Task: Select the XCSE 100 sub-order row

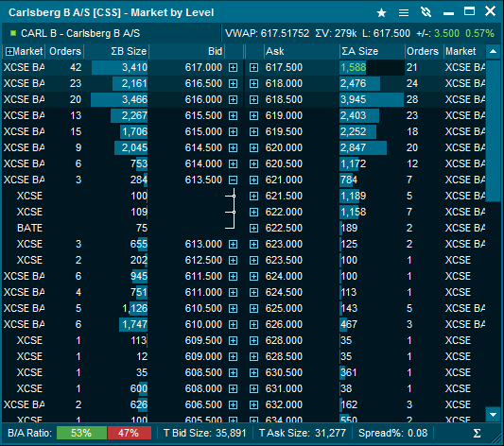Action: tap(122, 196)
